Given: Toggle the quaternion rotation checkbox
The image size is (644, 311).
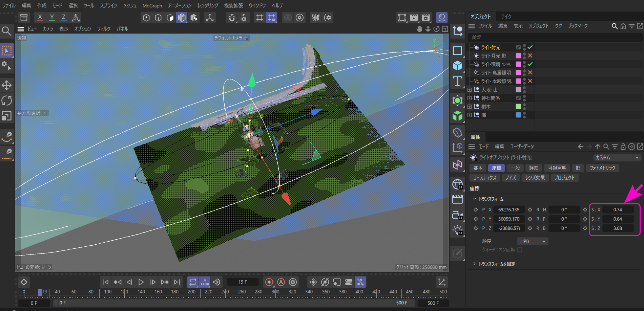Looking at the screenshot, I should [520, 250].
